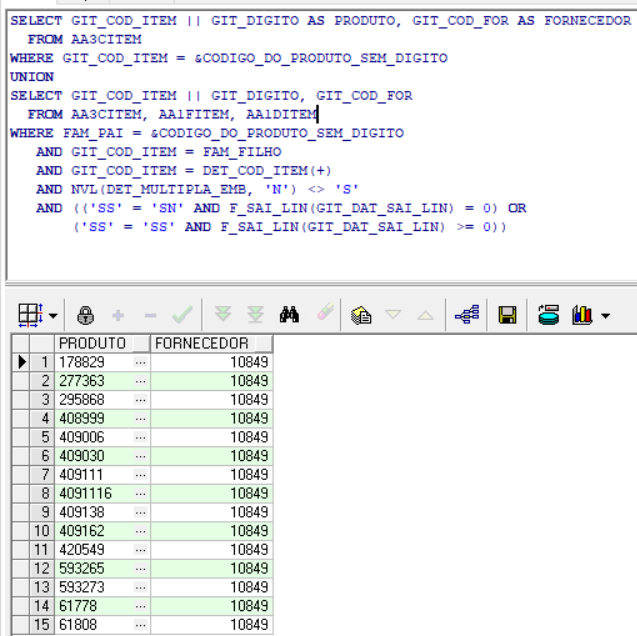Screen dimensions: 637x636
Task: Fetch next page with double green arrows
Action: (x=223, y=314)
